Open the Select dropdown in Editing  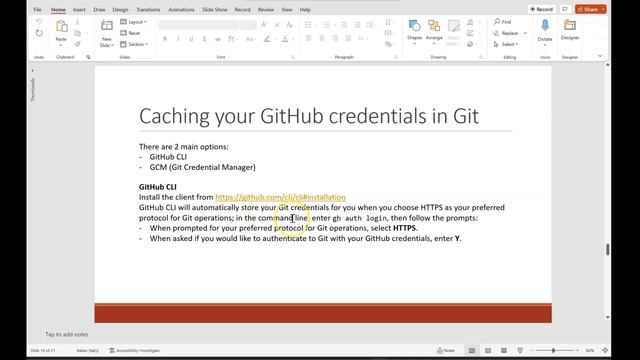click(506, 44)
